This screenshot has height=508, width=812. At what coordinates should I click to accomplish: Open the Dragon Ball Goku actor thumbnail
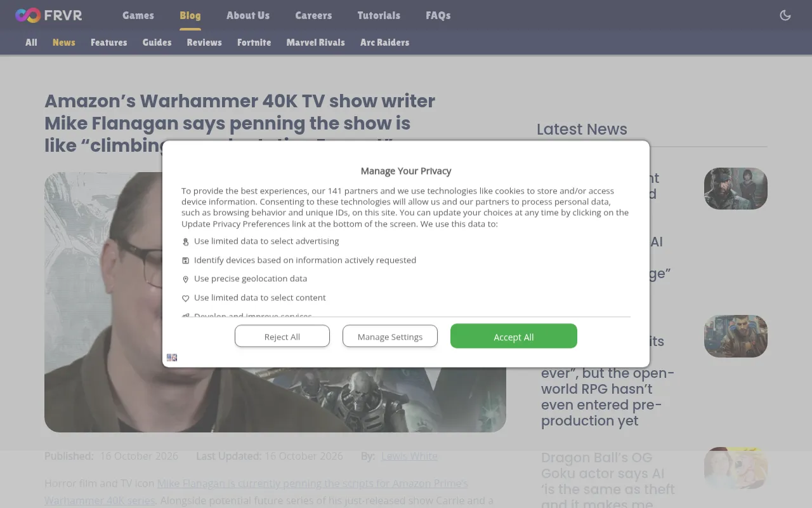coord(736,468)
